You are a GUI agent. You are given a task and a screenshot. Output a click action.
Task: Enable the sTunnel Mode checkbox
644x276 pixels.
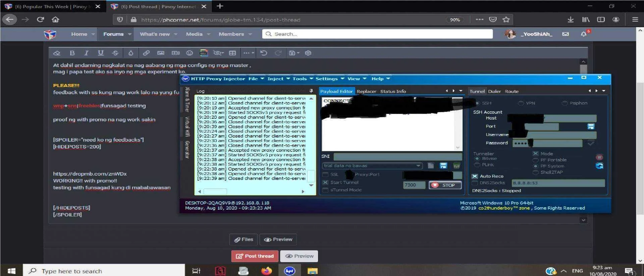pyautogui.click(x=325, y=190)
